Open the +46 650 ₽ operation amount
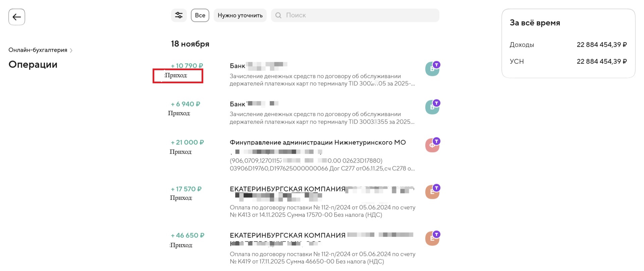Viewport: 644px width, 271px height. (187, 235)
